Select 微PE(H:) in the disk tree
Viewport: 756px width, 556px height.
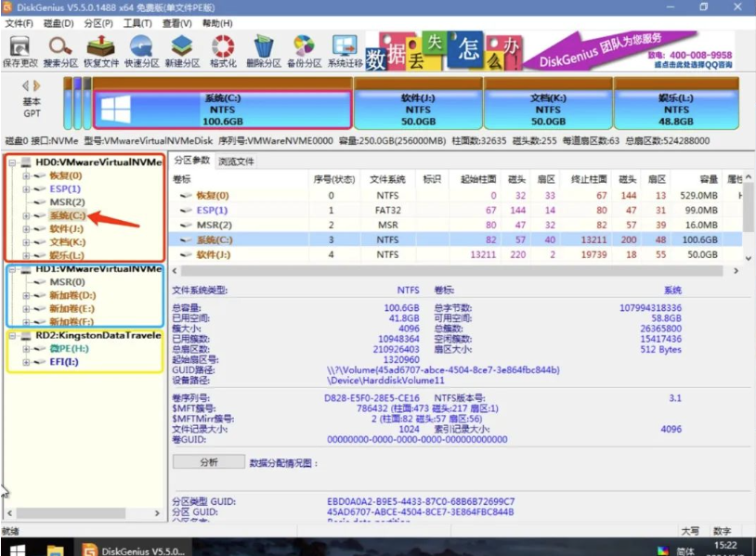pos(69,348)
